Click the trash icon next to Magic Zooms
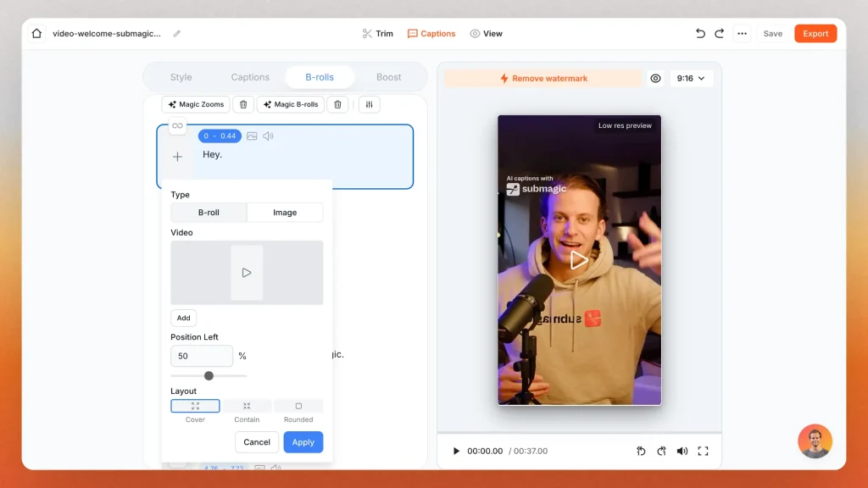This screenshot has height=488, width=868. (x=242, y=104)
